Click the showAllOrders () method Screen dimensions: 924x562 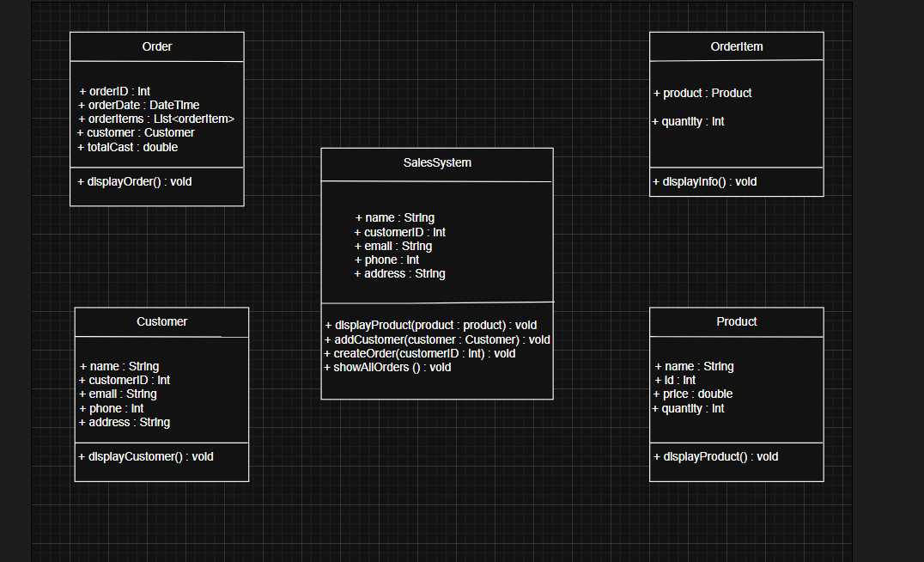[x=387, y=368]
